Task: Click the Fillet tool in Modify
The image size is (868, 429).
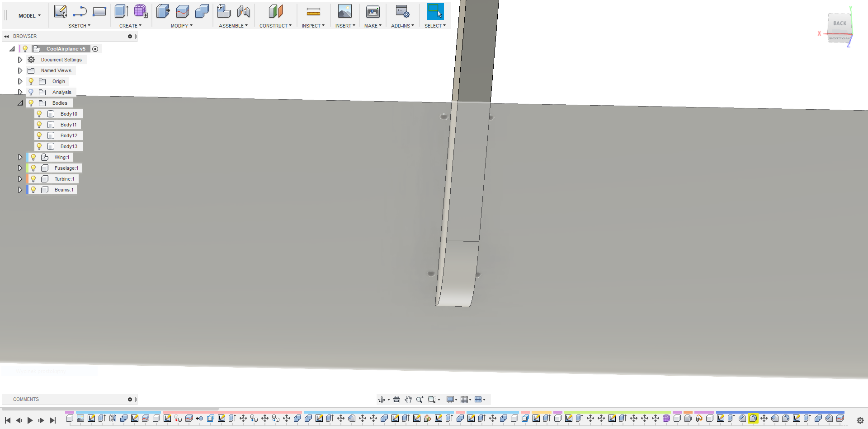Action: [x=182, y=11]
